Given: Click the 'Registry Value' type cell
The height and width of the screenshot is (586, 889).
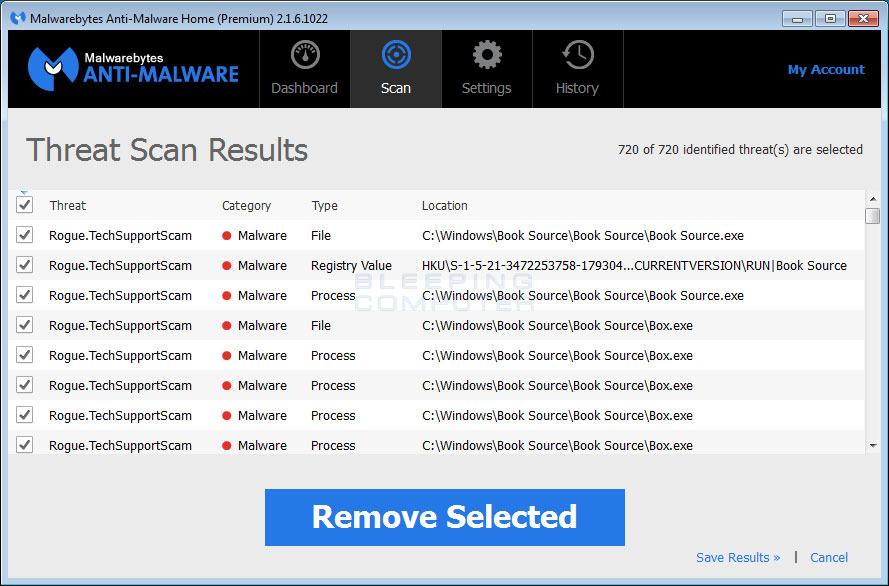Looking at the screenshot, I should pos(351,265).
